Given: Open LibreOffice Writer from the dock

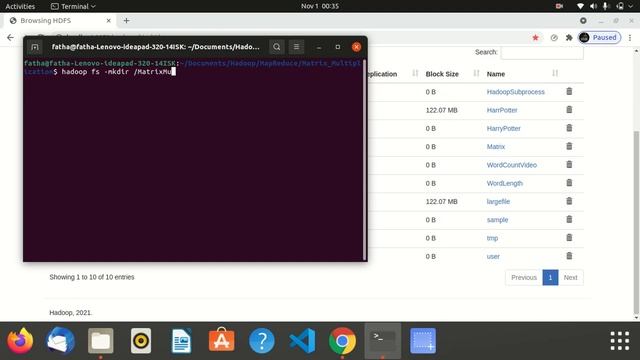Looking at the screenshot, I should pos(181,341).
